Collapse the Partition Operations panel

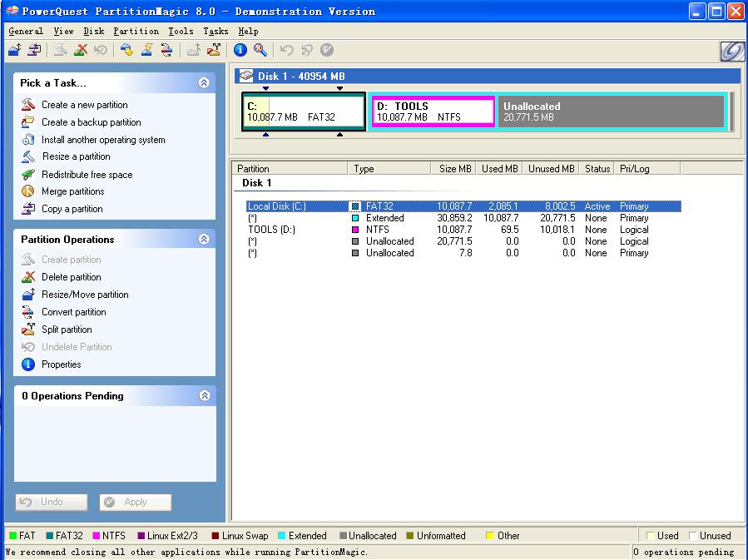click(x=204, y=239)
